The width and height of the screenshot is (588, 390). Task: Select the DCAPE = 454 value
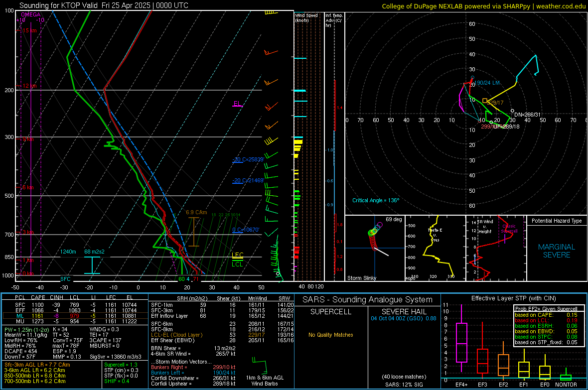coord(20,351)
